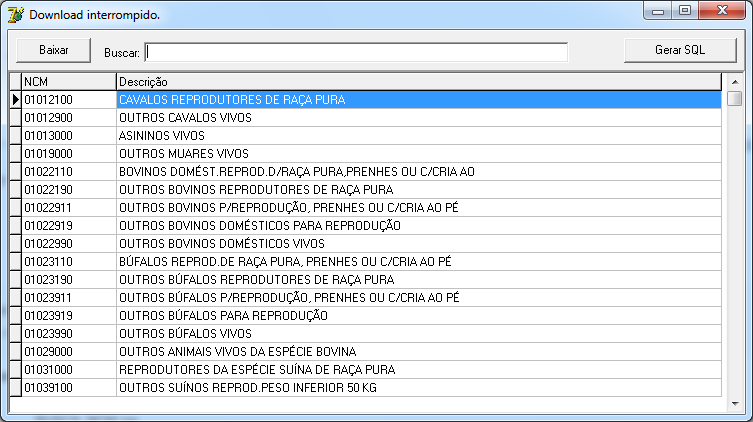The image size is (753, 422).
Task: Select row OUTROS CAVALOS VIVOS
Action: [x=419, y=118]
